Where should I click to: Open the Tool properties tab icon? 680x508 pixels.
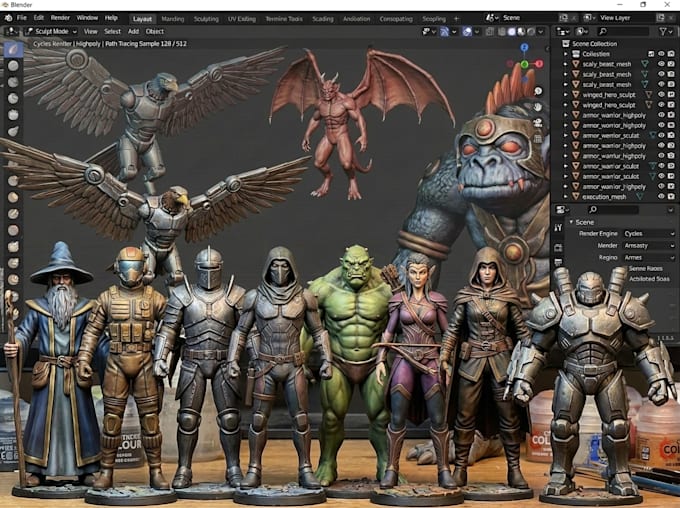pyautogui.click(x=558, y=227)
